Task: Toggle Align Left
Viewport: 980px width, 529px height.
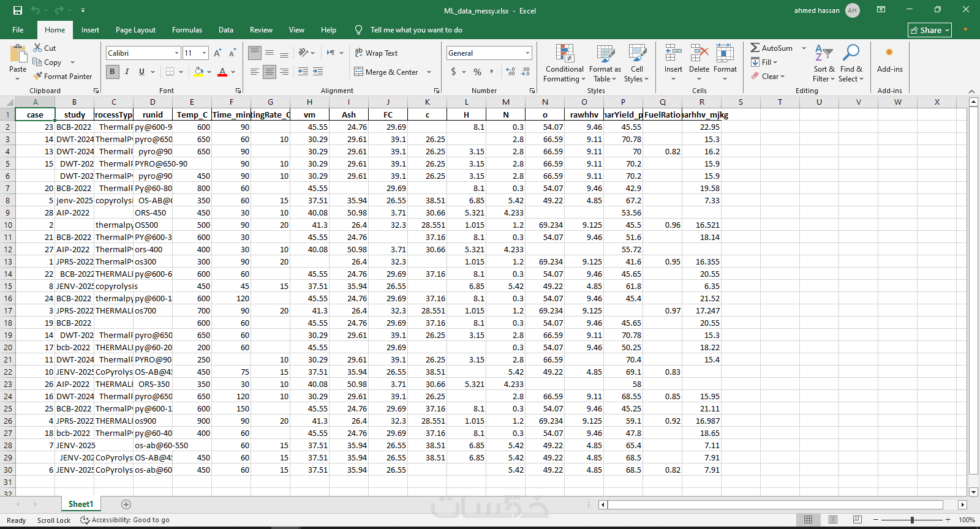Action: [x=255, y=72]
